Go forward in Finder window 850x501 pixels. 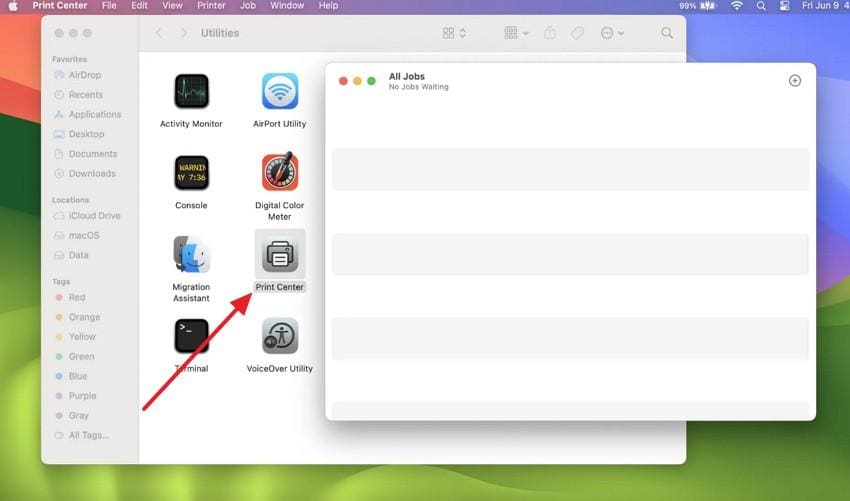(x=184, y=33)
